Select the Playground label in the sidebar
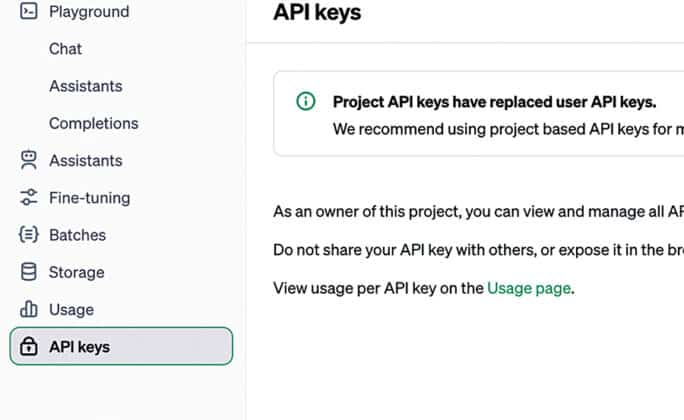This screenshot has width=684, height=420. 89,12
